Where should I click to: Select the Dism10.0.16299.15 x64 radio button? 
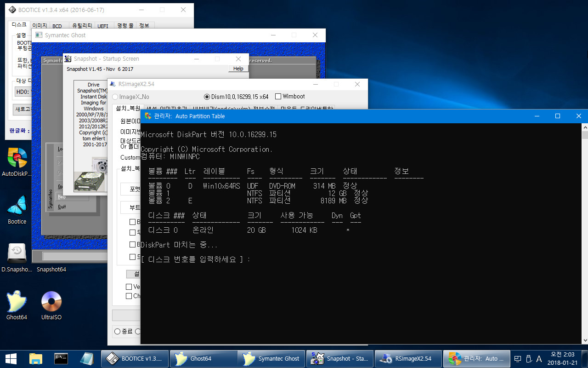point(236,97)
